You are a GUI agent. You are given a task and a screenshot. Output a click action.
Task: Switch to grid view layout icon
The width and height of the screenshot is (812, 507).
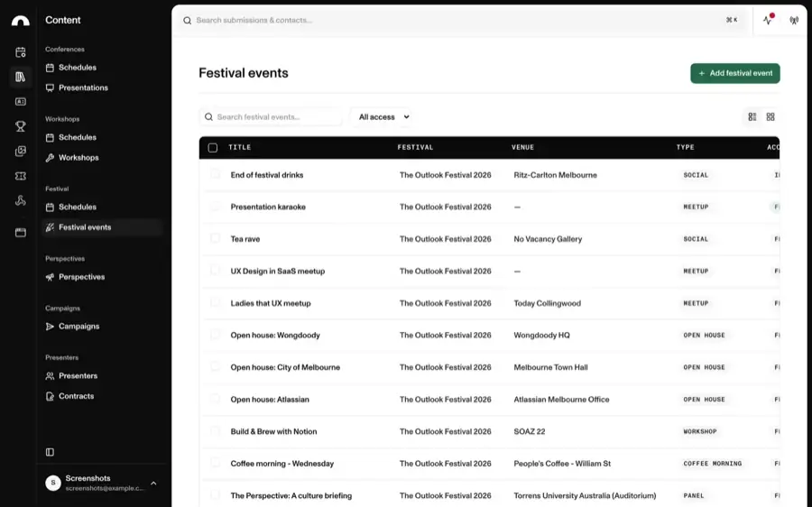point(770,117)
